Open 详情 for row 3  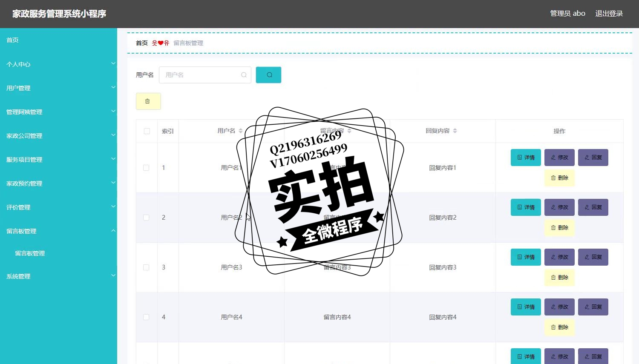526,257
